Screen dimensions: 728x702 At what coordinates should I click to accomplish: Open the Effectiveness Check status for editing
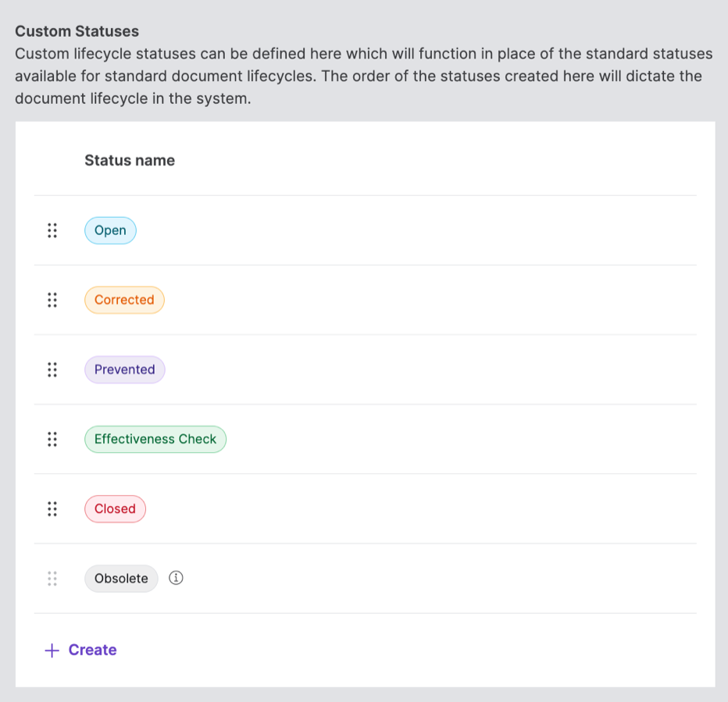(155, 439)
